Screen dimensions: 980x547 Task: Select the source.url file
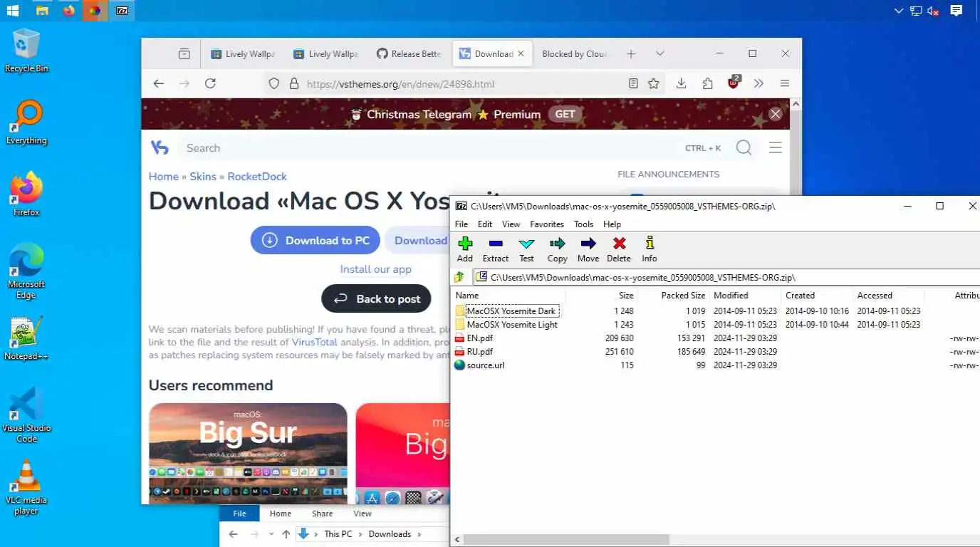[x=486, y=365]
